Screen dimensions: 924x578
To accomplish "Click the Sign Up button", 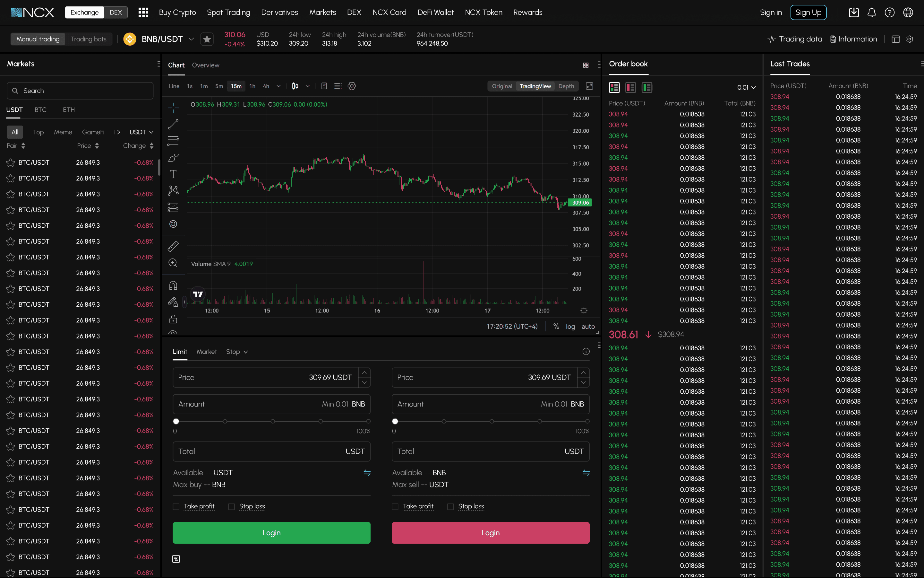I will tap(808, 12).
